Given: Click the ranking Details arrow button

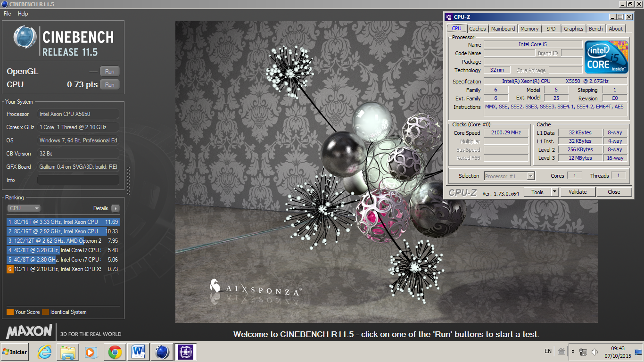Looking at the screenshot, I should 115,208.
